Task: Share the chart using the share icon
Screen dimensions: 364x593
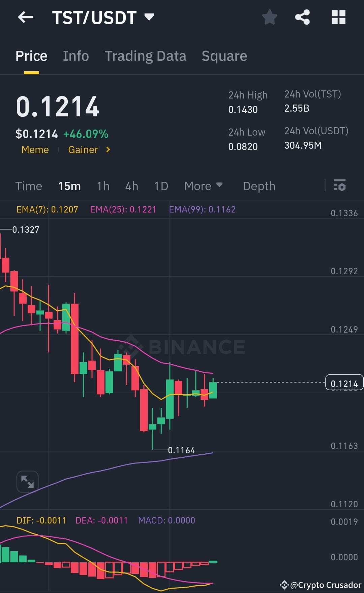Action: tap(302, 18)
